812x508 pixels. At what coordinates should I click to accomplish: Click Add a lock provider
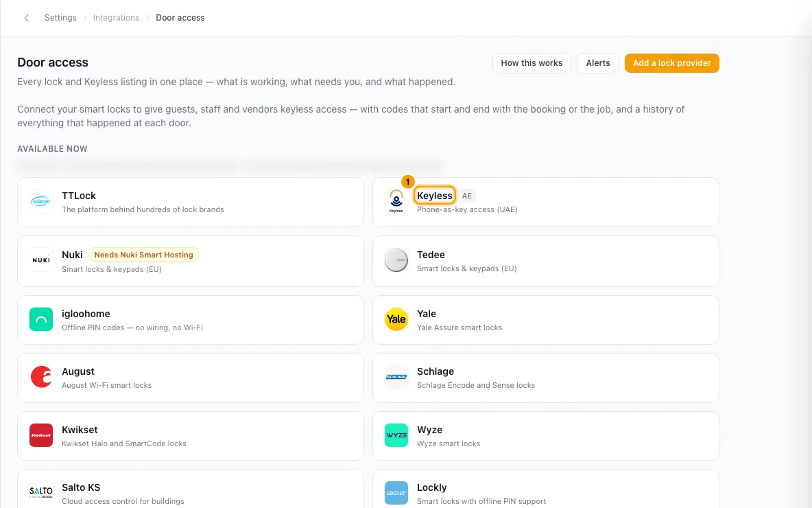point(671,63)
